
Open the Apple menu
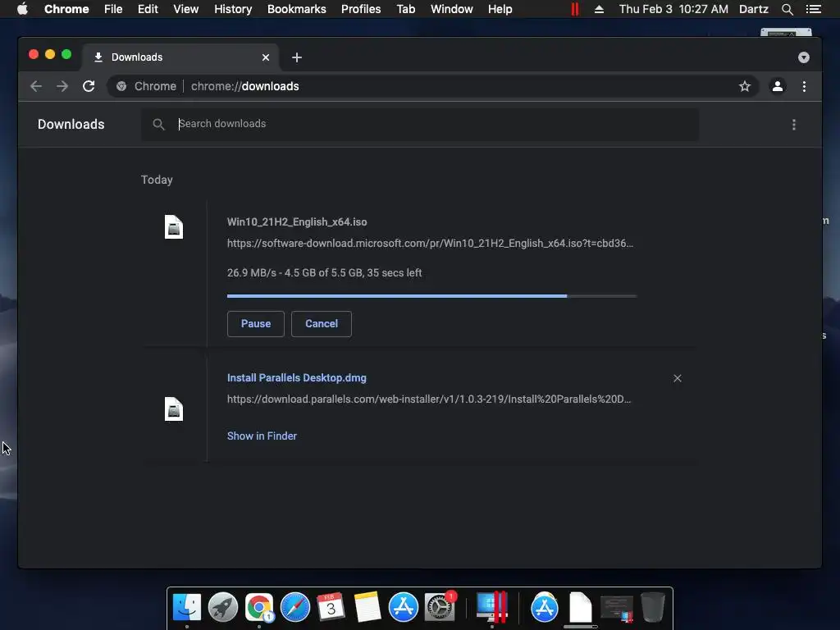click(22, 9)
